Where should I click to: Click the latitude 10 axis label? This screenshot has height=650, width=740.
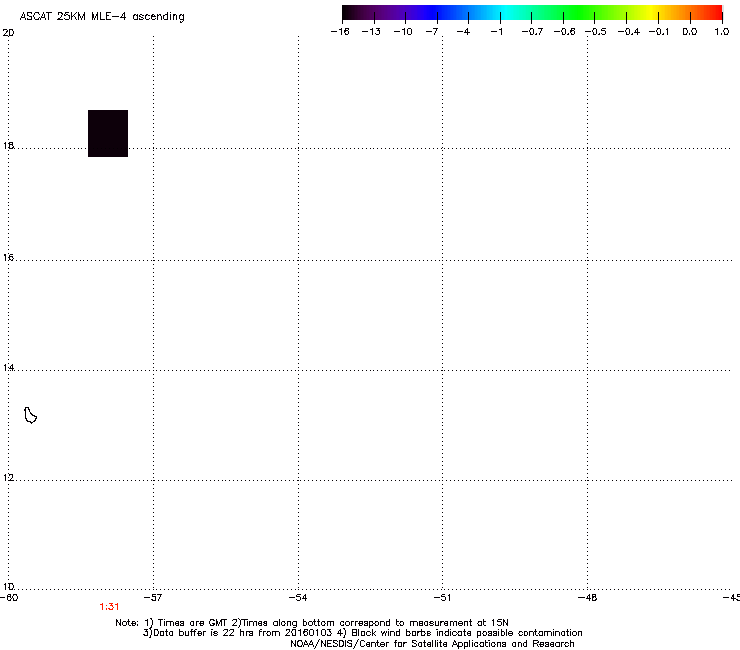[8, 586]
